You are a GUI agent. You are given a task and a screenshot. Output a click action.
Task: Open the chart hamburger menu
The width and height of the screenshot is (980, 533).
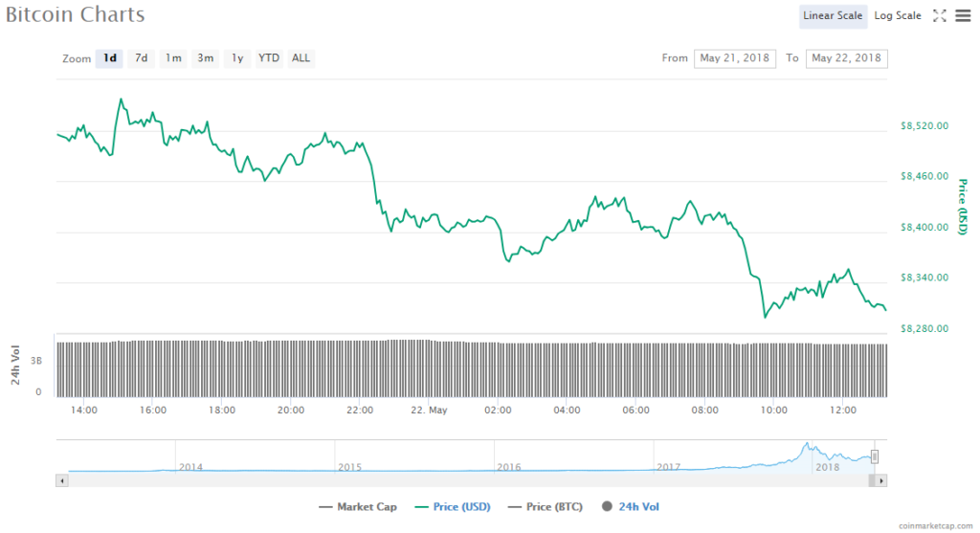[x=962, y=15]
